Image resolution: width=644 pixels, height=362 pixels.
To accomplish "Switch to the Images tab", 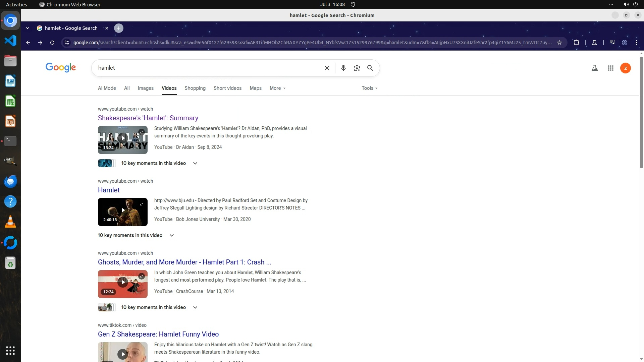I will [146, 88].
